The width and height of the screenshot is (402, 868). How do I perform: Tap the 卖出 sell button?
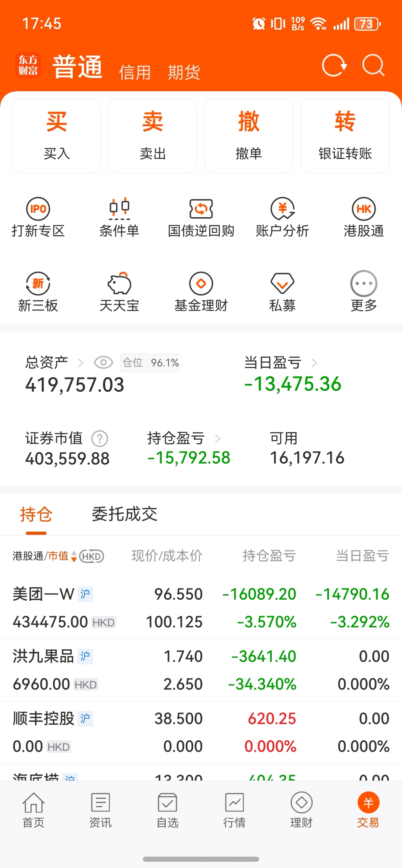click(x=153, y=136)
